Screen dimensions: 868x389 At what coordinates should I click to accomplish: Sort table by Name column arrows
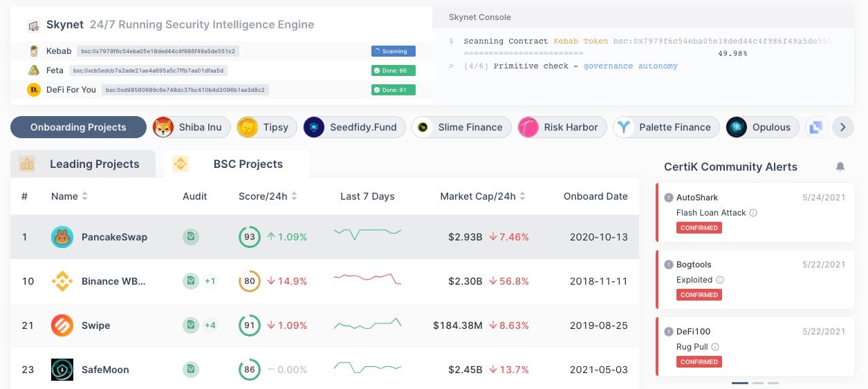click(84, 196)
